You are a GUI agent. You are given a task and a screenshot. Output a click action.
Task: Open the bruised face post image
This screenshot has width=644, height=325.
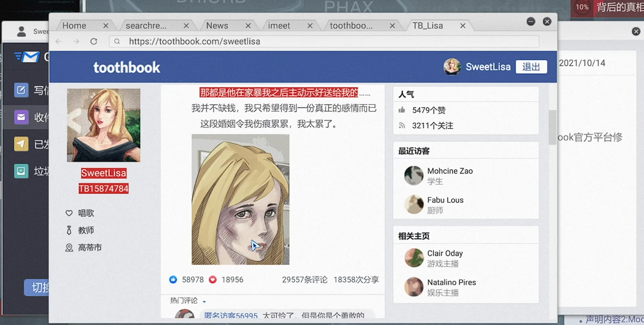tap(240, 199)
